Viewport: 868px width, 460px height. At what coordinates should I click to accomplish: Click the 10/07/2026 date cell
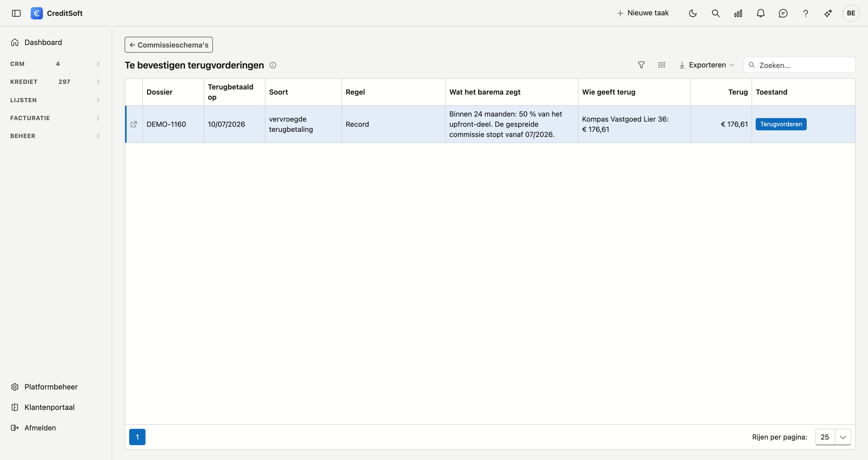(235, 124)
